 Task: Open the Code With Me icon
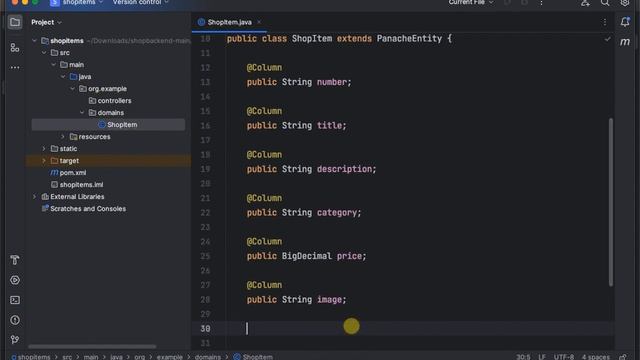point(585,3)
